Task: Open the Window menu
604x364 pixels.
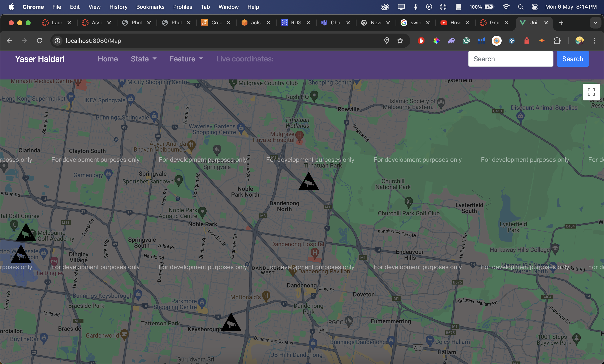Action: (x=228, y=7)
